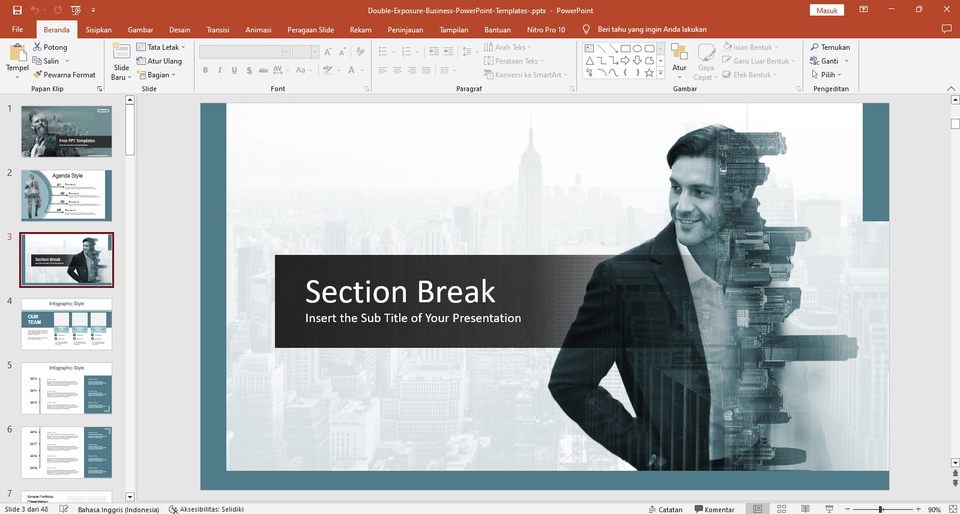Fit slide to window icon
The height and width of the screenshot is (514, 960).
click(952, 509)
